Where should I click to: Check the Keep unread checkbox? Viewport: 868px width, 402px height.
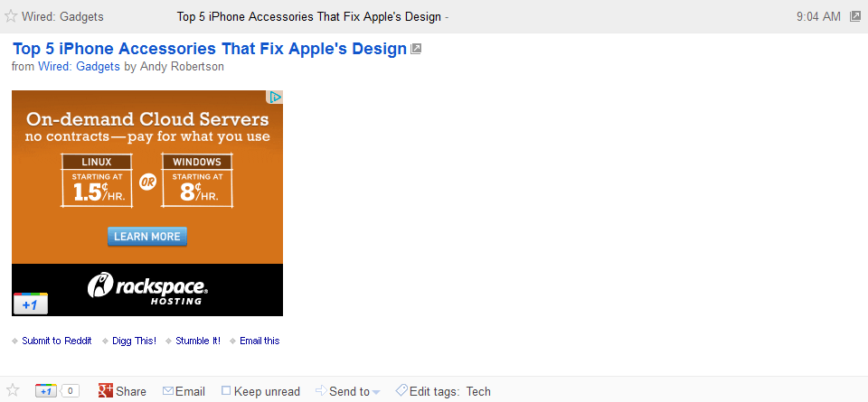coord(226,390)
